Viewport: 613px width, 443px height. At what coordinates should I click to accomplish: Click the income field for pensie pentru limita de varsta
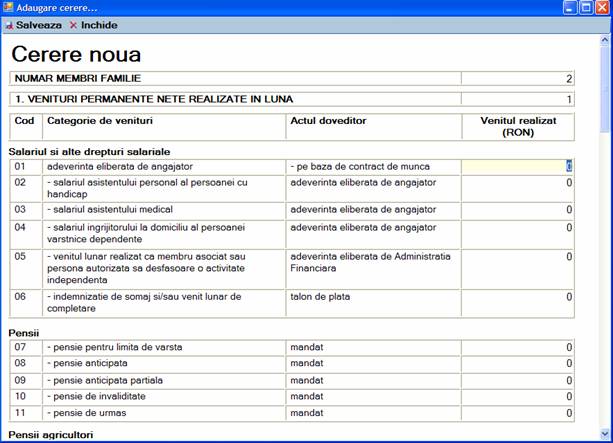518,348
